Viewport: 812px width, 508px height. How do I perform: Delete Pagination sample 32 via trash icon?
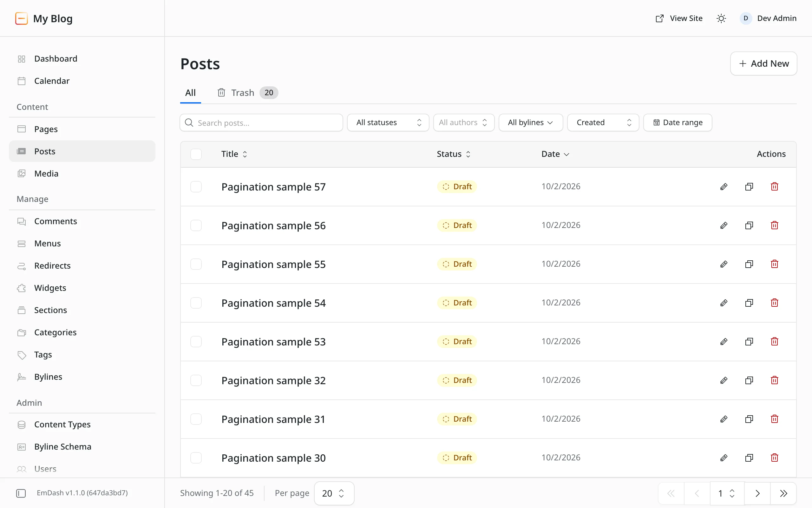click(x=775, y=380)
